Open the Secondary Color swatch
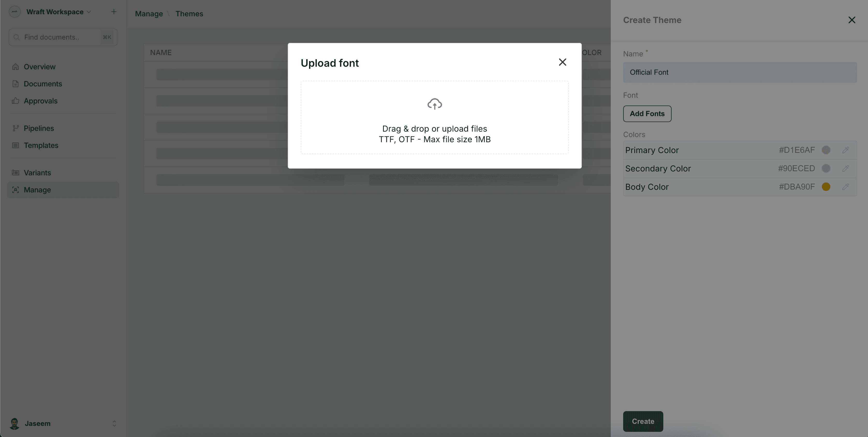This screenshot has width=868, height=437. [826, 168]
